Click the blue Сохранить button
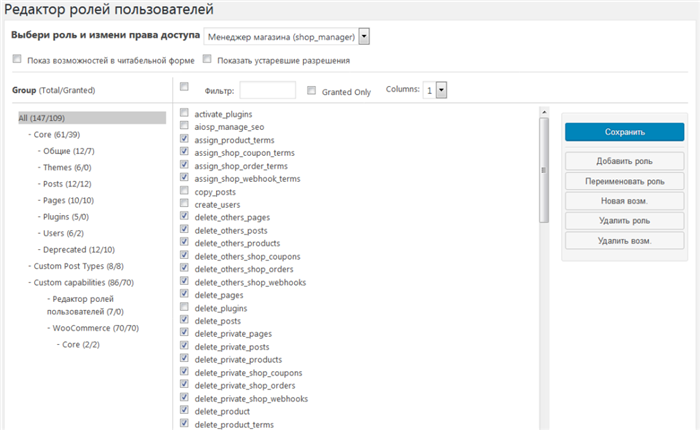 coord(624,132)
